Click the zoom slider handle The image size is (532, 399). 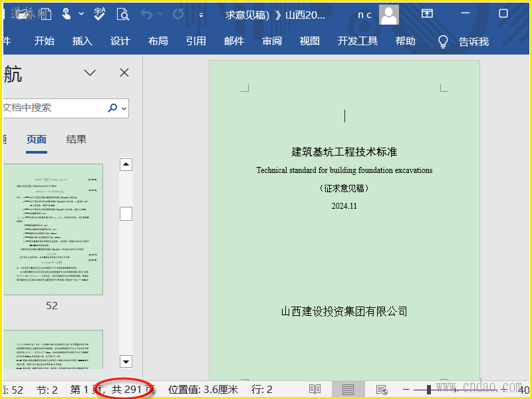click(429, 390)
